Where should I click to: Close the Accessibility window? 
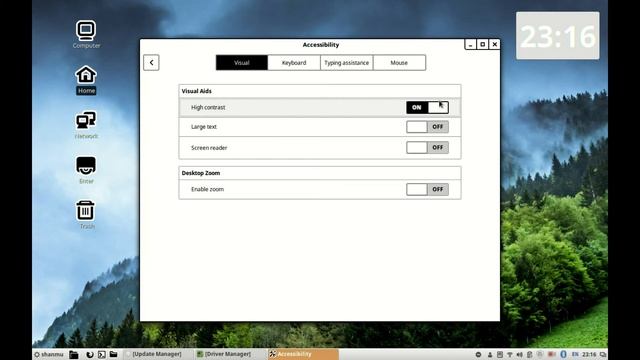[x=495, y=44]
